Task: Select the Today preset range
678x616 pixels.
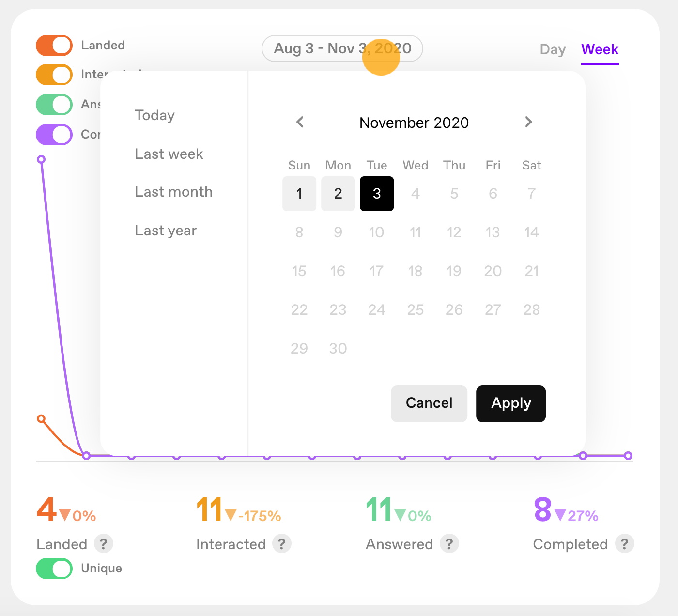Action: (x=154, y=115)
